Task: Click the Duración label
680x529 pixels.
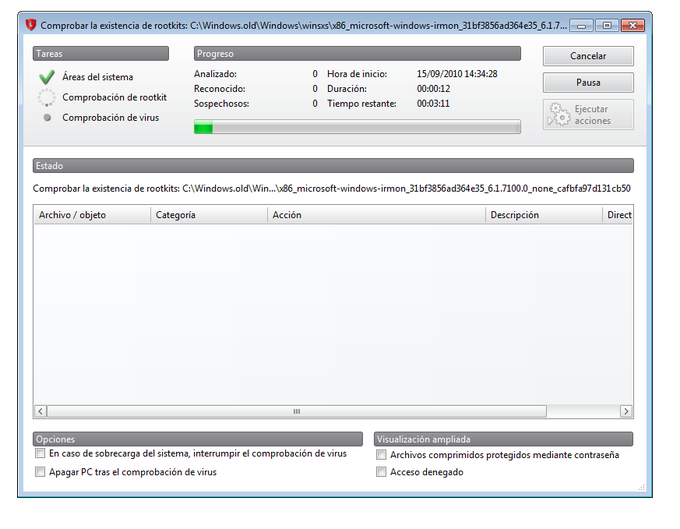Action: (x=347, y=89)
